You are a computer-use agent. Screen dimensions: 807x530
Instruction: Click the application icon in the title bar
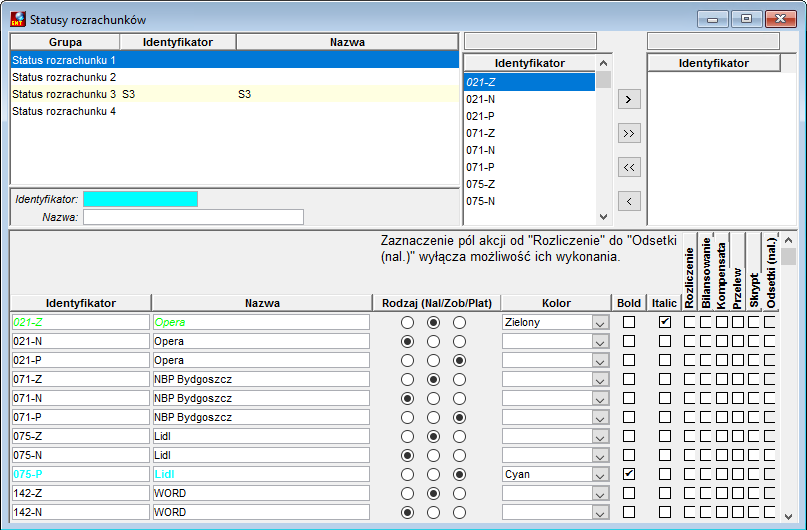coord(17,19)
